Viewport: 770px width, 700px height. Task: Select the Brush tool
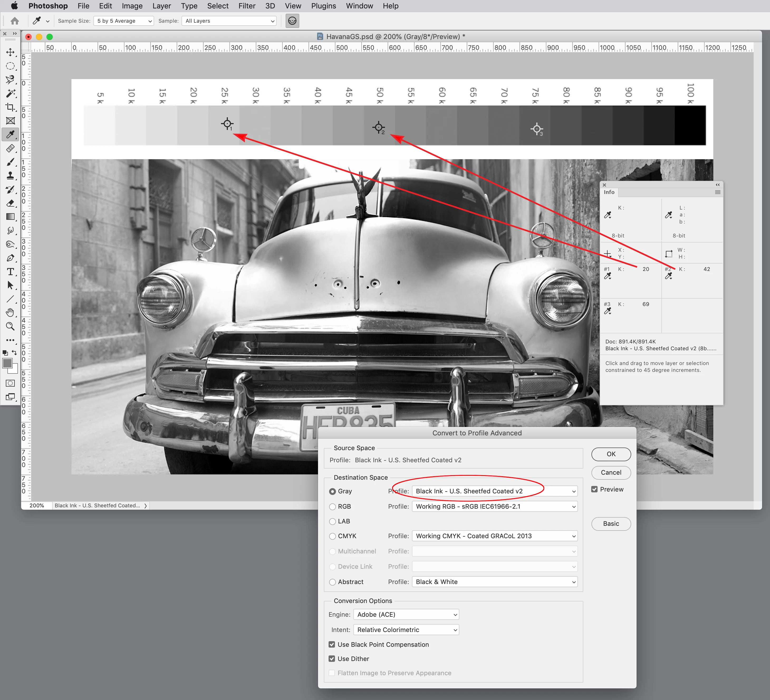(10, 162)
